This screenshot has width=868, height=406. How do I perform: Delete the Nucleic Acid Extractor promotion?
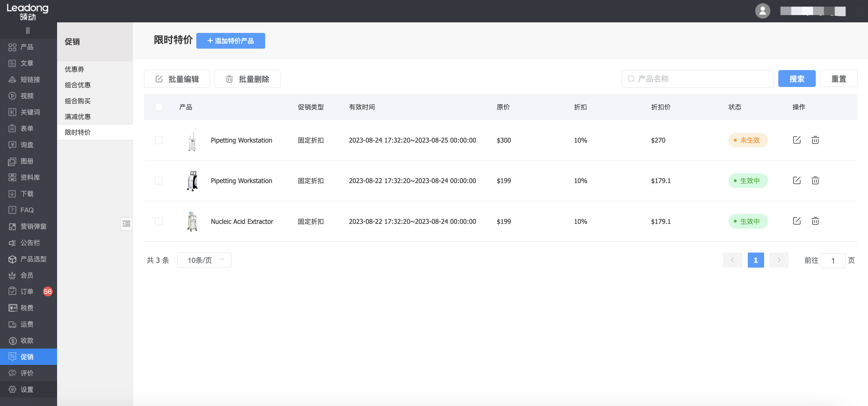(815, 221)
